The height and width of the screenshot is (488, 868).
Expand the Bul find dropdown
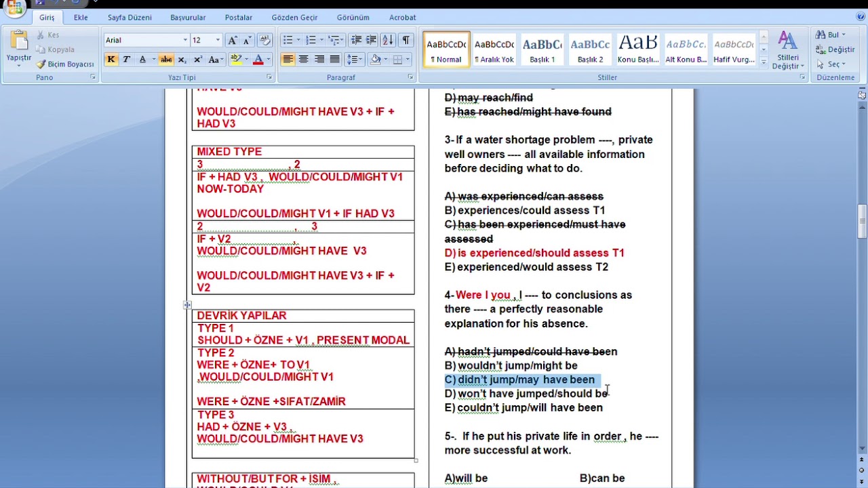pyautogui.click(x=844, y=35)
